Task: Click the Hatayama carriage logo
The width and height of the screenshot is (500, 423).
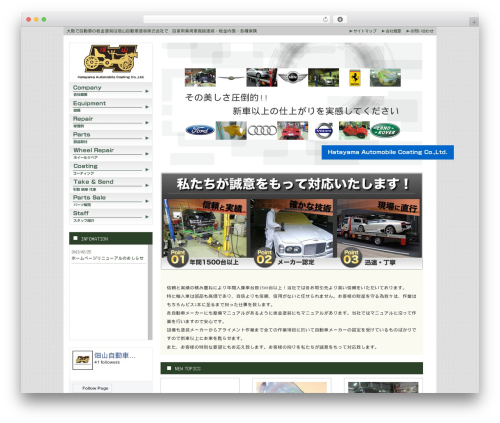Action: (x=111, y=59)
